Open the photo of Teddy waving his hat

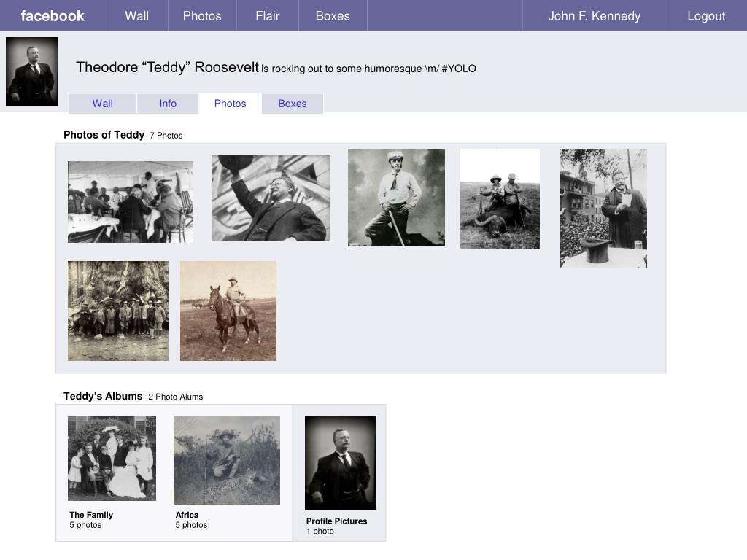(x=271, y=198)
